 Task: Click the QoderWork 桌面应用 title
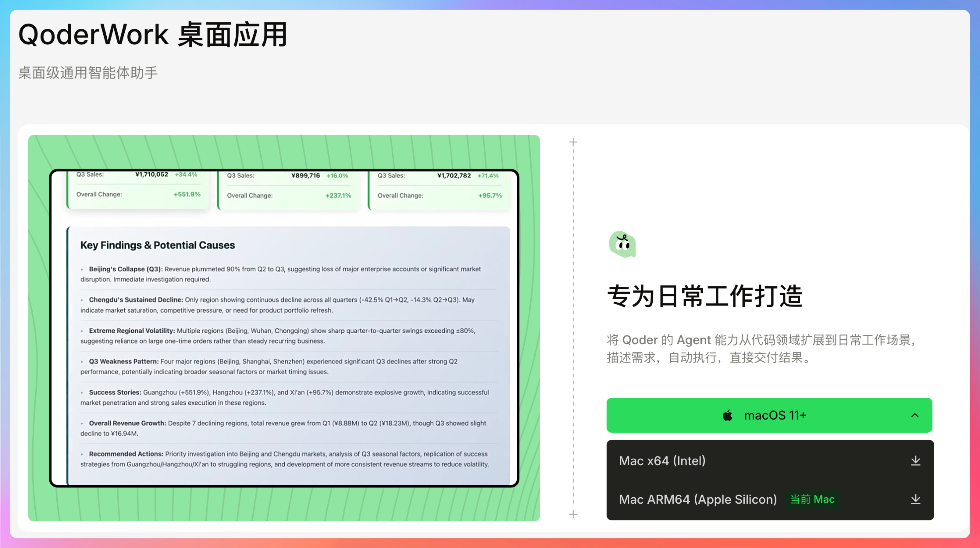[153, 35]
